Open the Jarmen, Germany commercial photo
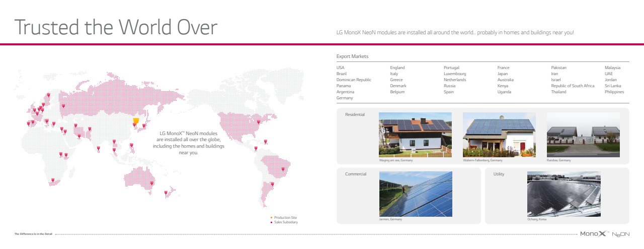Image resolution: width=644 pixels, height=249 pixels. click(x=416, y=194)
